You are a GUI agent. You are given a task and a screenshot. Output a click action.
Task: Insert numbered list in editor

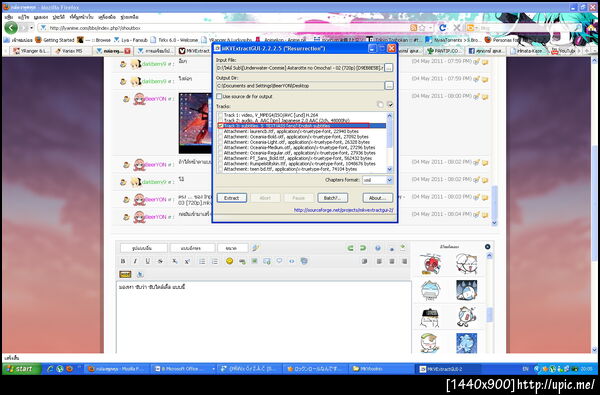tap(215, 261)
